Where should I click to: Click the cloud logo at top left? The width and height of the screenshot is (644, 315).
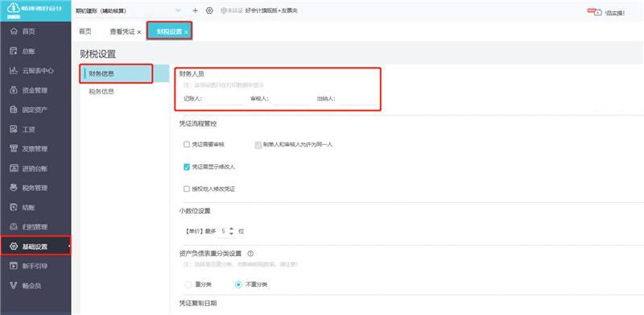[x=14, y=8]
